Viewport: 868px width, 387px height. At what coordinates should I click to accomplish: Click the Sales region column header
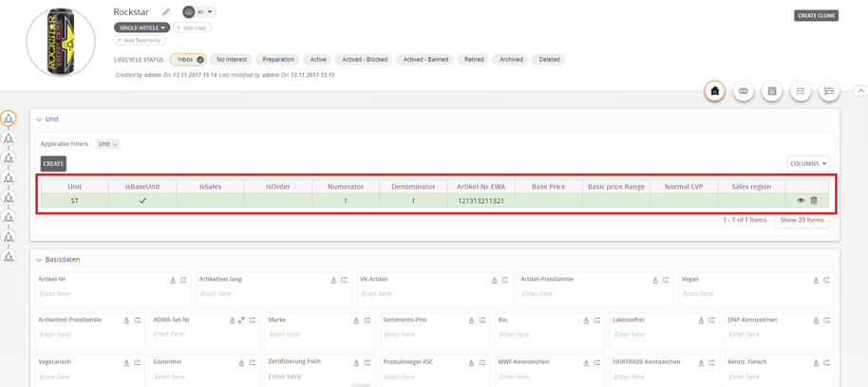[x=751, y=187]
